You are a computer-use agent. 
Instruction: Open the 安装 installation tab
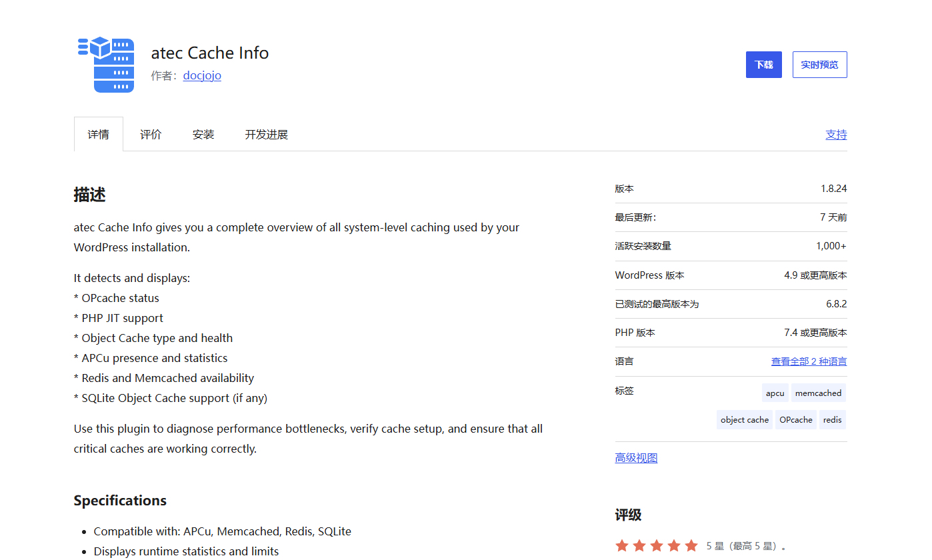tap(203, 134)
